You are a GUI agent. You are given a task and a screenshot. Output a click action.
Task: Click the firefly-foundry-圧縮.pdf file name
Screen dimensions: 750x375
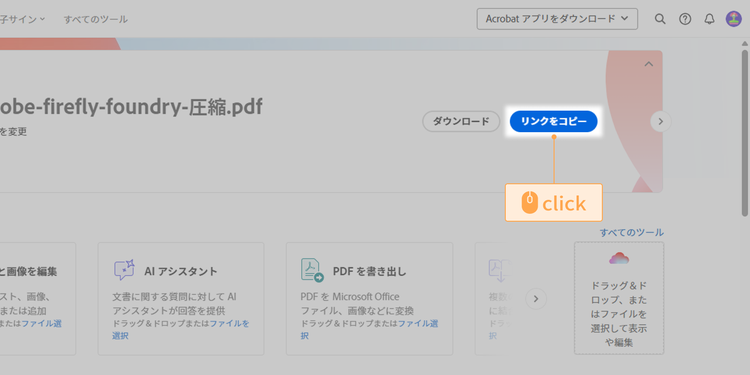(131, 107)
